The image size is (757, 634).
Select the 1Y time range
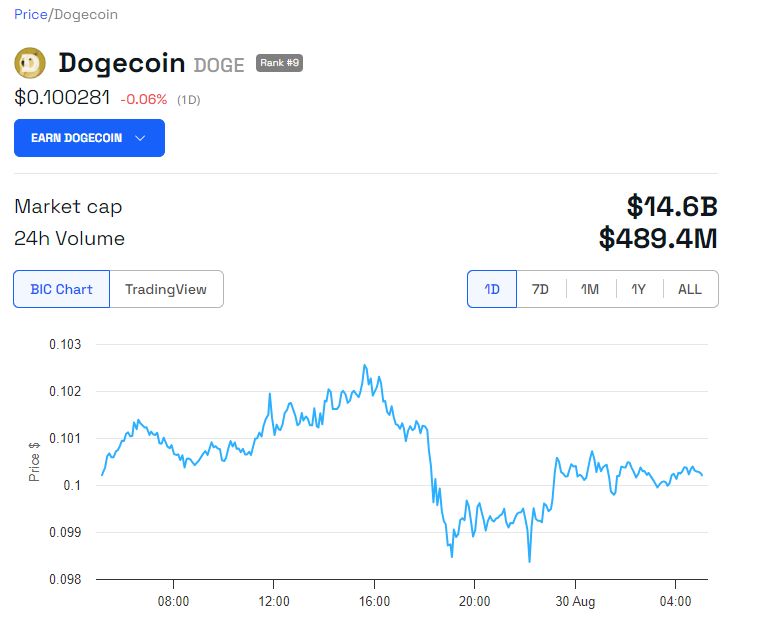638,289
